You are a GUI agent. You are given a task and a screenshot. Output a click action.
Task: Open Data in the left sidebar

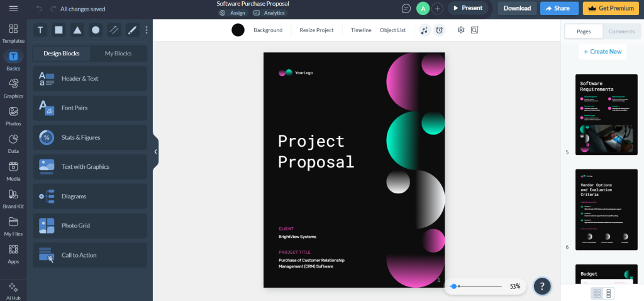[x=14, y=144]
